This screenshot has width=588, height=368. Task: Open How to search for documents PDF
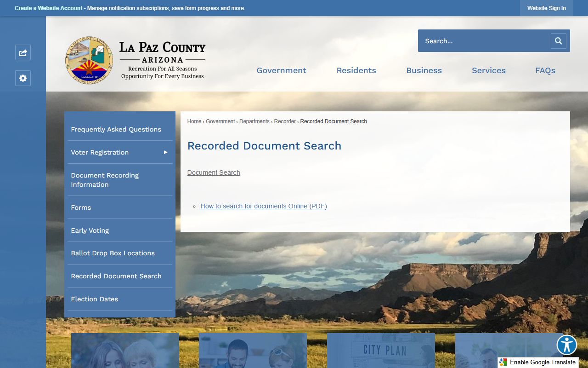[264, 206]
